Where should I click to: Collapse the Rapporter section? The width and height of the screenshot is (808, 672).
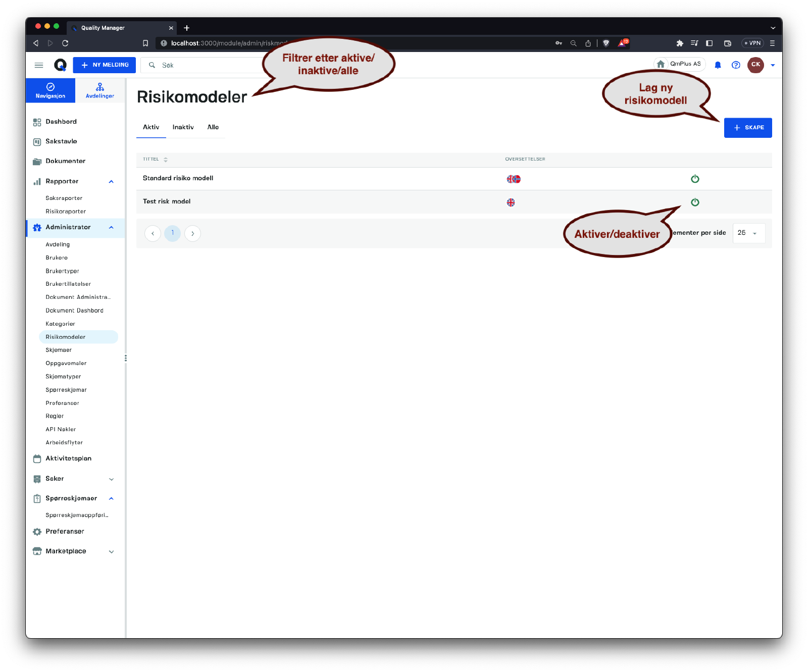click(111, 182)
